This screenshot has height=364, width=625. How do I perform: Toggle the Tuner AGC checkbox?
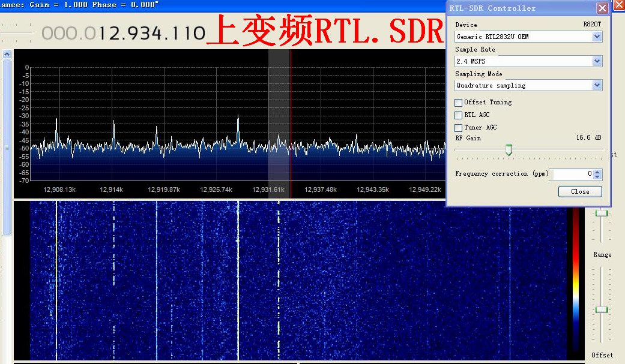click(458, 128)
